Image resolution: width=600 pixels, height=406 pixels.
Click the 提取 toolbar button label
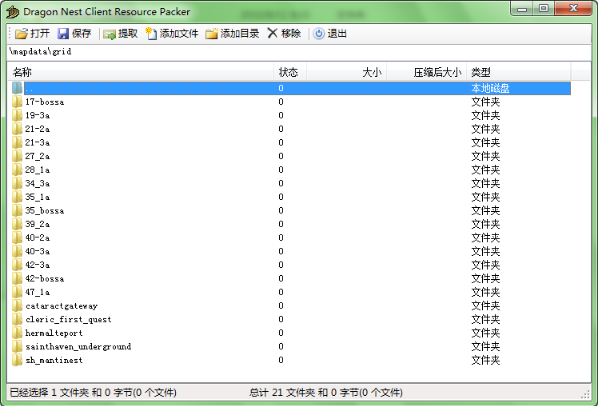click(x=128, y=34)
